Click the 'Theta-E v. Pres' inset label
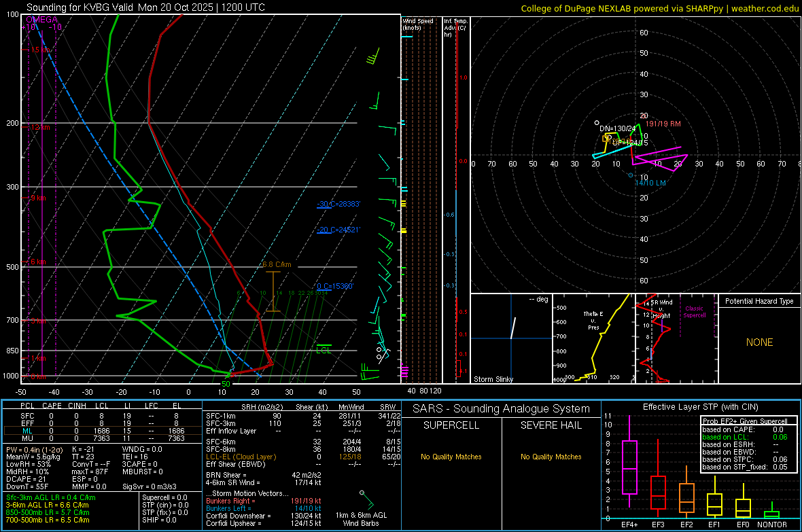Image resolution: width=802 pixels, height=532 pixels. coord(593,320)
